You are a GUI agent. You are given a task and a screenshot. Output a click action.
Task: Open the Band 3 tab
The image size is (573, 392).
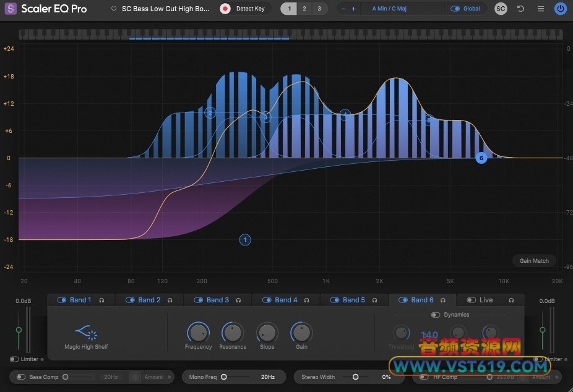click(x=217, y=300)
